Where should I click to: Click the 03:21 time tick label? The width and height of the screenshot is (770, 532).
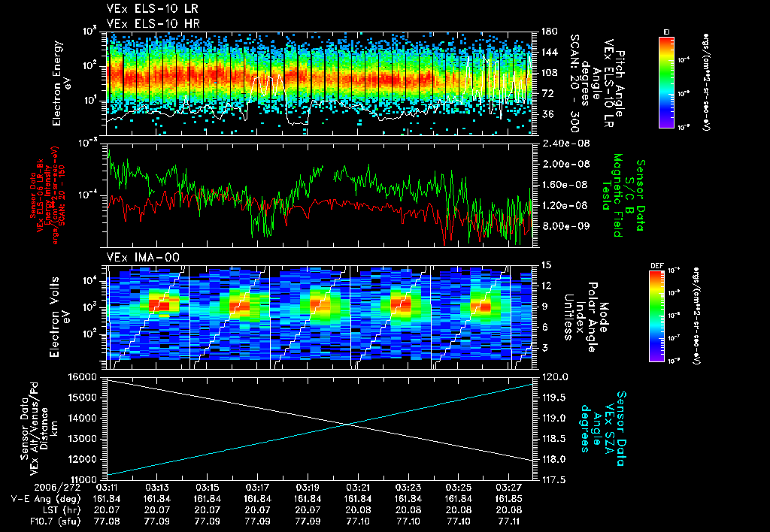point(358,488)
